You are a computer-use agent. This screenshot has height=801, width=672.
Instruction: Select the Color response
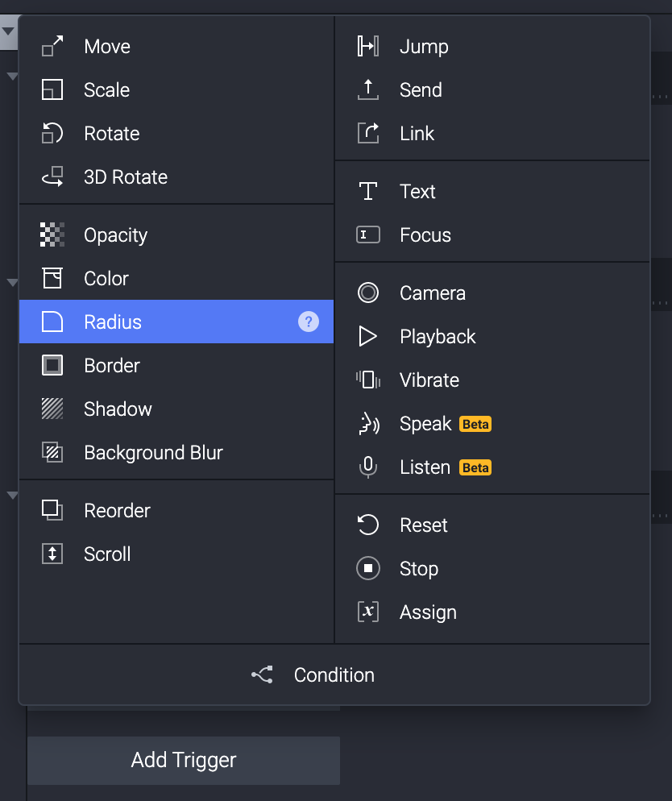[x=106, y=279]
